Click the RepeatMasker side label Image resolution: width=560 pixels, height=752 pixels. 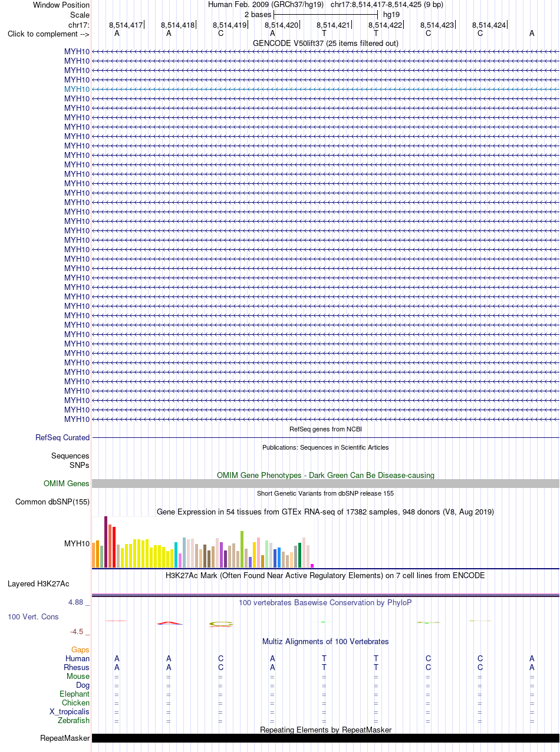pos(65,738)
